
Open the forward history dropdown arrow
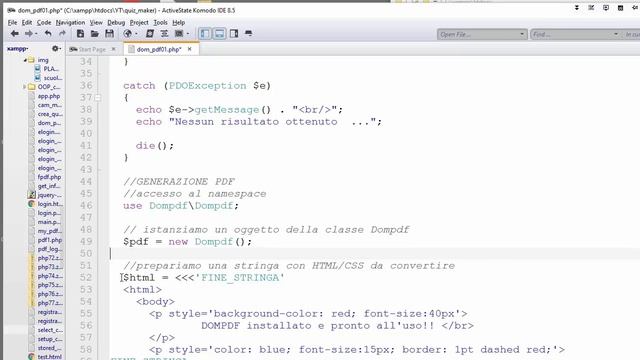point(36,34)
